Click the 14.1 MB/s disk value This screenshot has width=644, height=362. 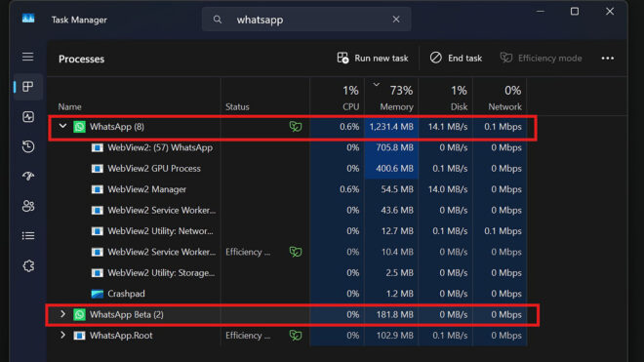click(448, 127)
